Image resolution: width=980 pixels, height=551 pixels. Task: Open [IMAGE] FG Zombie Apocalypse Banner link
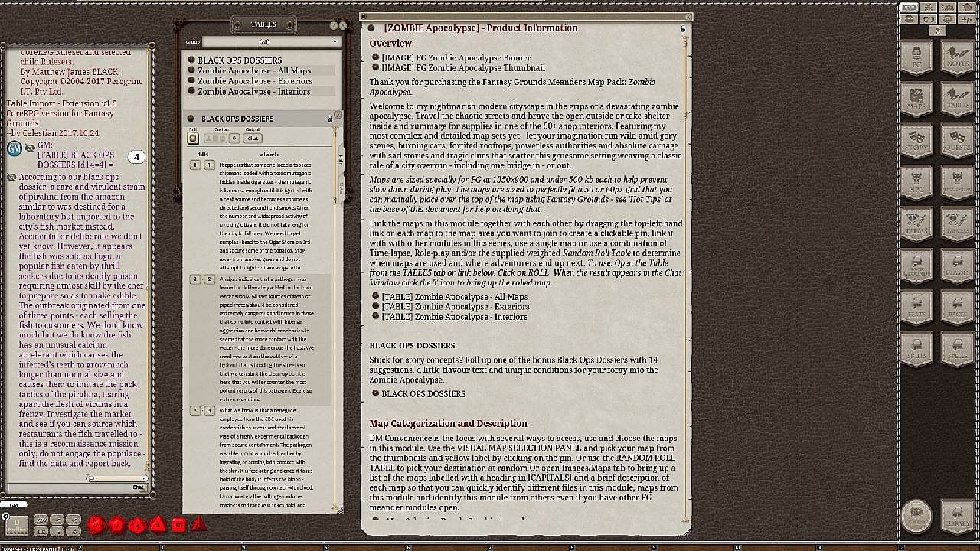coord(456,57)
